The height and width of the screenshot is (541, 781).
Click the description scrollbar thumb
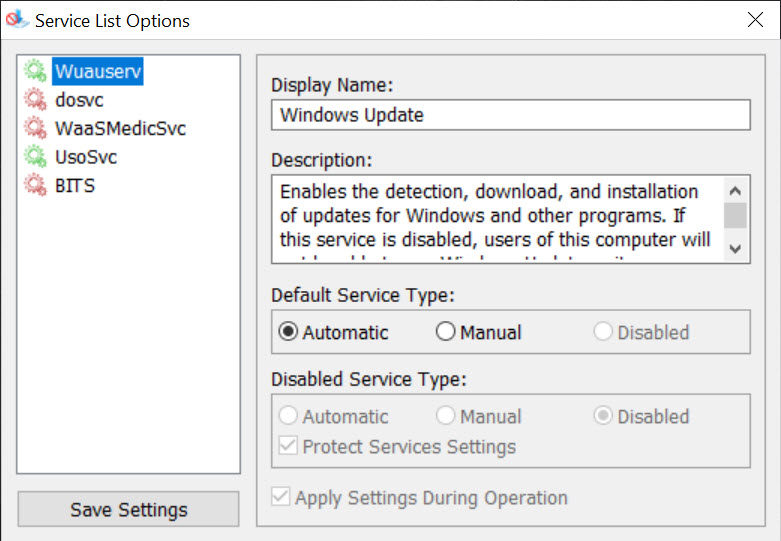735,215
